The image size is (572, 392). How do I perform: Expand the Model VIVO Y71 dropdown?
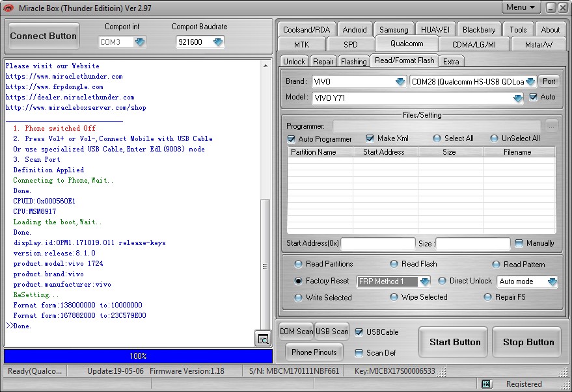coord(517,98)
